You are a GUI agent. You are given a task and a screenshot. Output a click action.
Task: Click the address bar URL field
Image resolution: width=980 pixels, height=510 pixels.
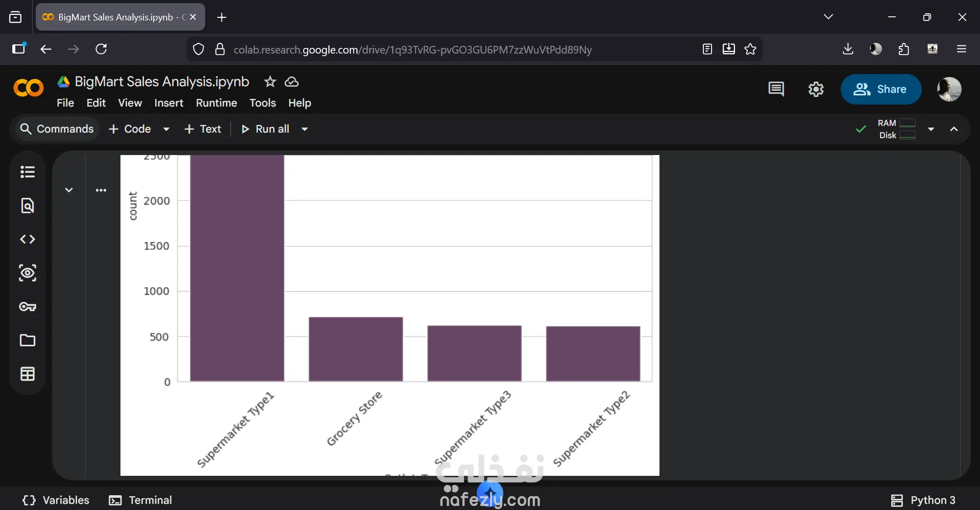coord(412,49)
